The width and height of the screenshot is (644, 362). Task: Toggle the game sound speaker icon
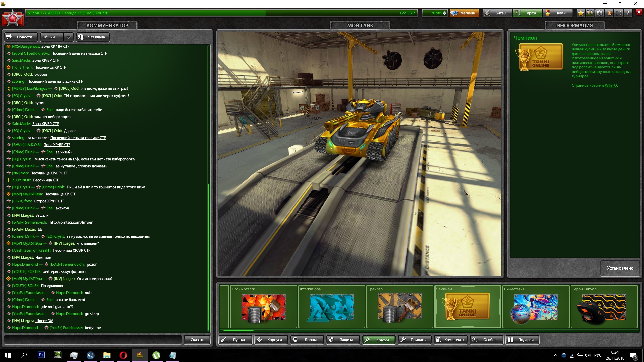[609, 13]
